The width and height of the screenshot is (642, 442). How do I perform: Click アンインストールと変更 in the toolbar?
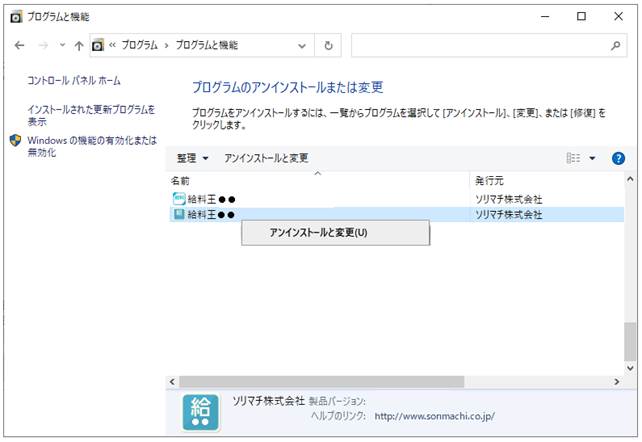[x=266, y=158]
